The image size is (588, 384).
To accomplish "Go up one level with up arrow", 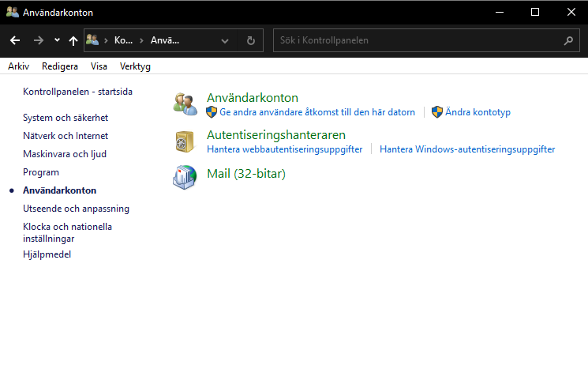I will click(x=73, y=40).
